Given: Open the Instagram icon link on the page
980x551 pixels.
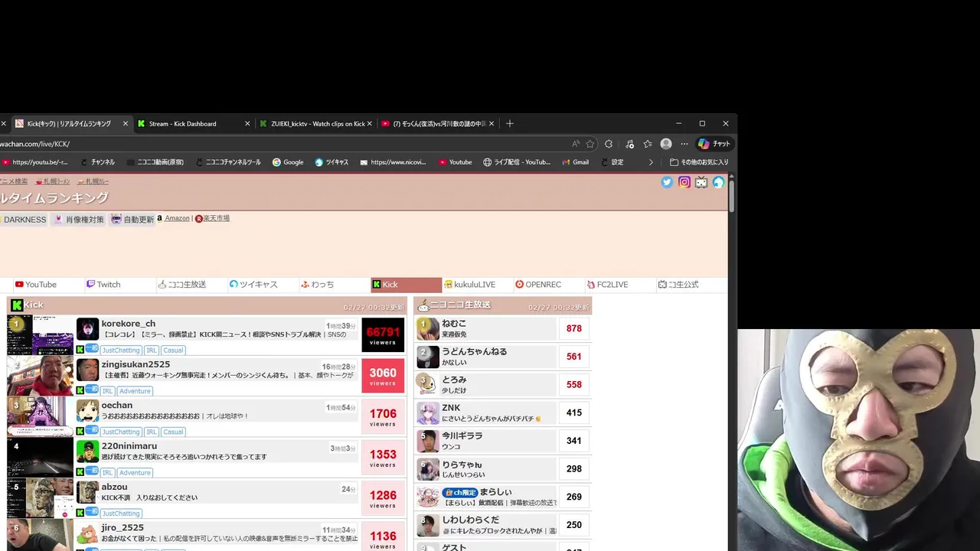Looking at the screenshot, I should pos(684,182).
